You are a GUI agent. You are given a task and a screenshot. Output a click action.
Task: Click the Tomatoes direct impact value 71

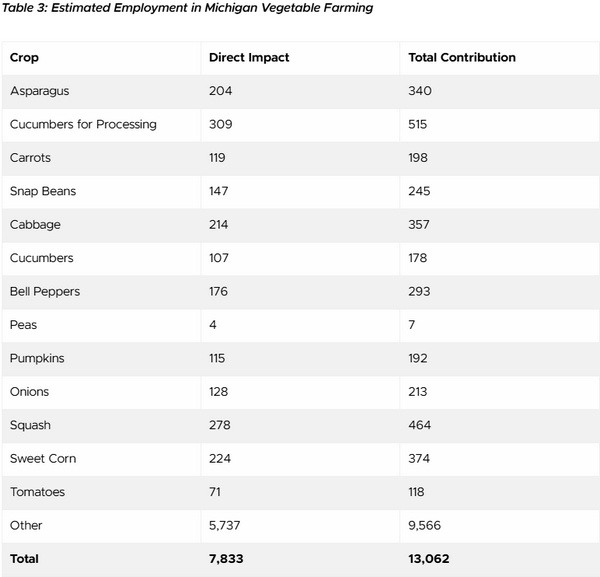tap(215, 492)
